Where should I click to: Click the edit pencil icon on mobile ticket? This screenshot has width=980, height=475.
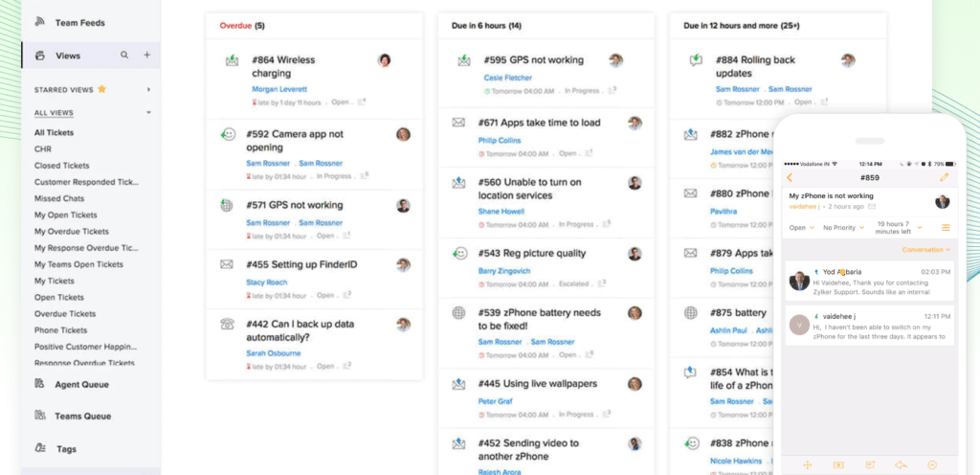click(x=945, y=177)
